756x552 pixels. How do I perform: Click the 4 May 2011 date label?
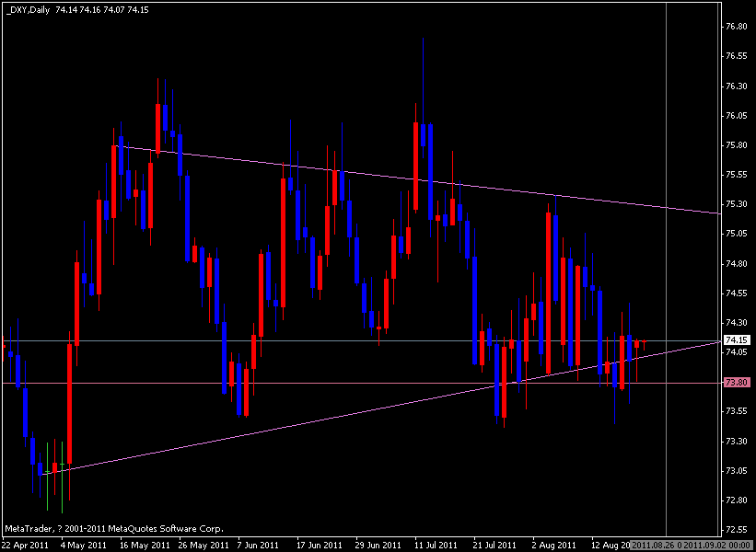point(79,545)
